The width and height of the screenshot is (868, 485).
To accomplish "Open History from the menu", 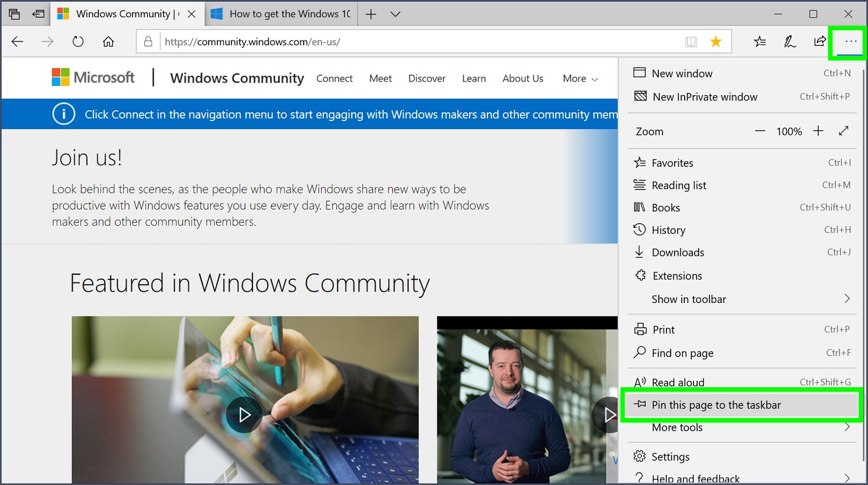I will point(742,230).
